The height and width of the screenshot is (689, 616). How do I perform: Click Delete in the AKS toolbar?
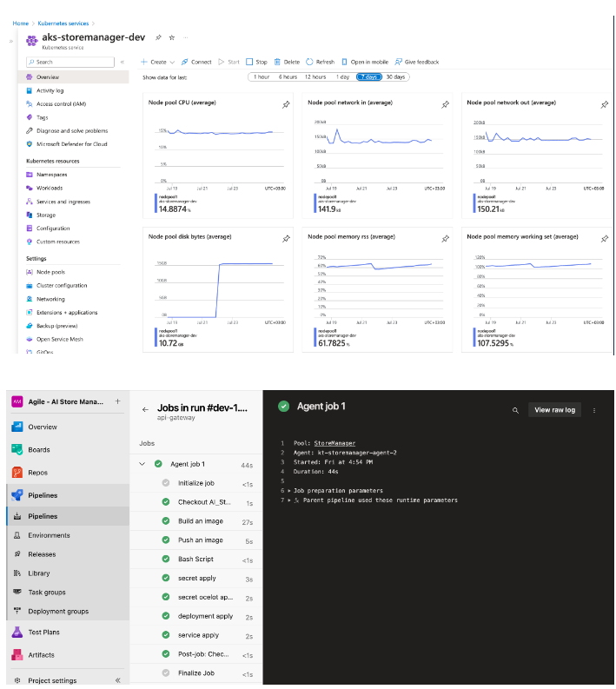pos(287,62)
